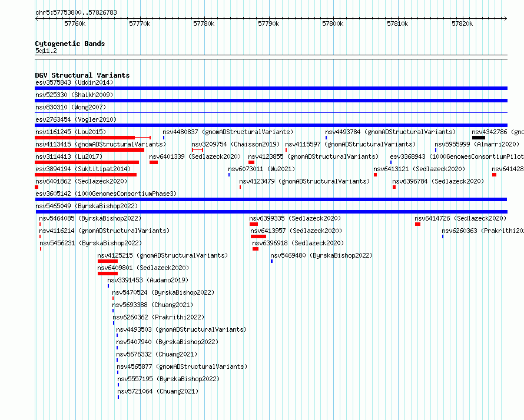This screenshot has height=420, width=524.
Task: Open the nsv830310 (Wong2007) variant entry
Action: (71, 107)
